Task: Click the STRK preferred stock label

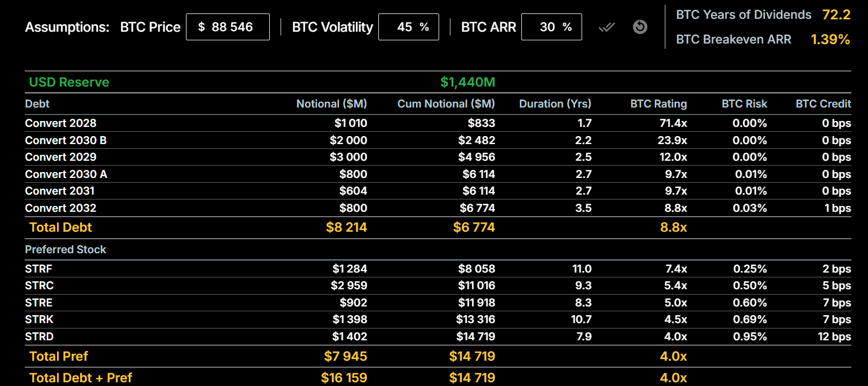Action: 39,319
